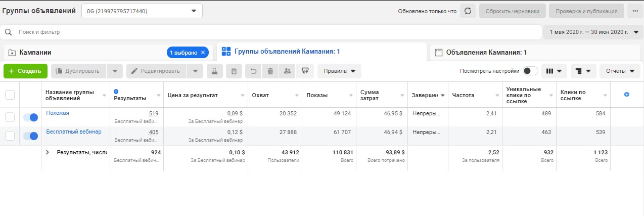The width and height of the screenshot is (644, 216).
Task: Expand the Результаты summary row chevron
Action: click(x=48, y=152)
